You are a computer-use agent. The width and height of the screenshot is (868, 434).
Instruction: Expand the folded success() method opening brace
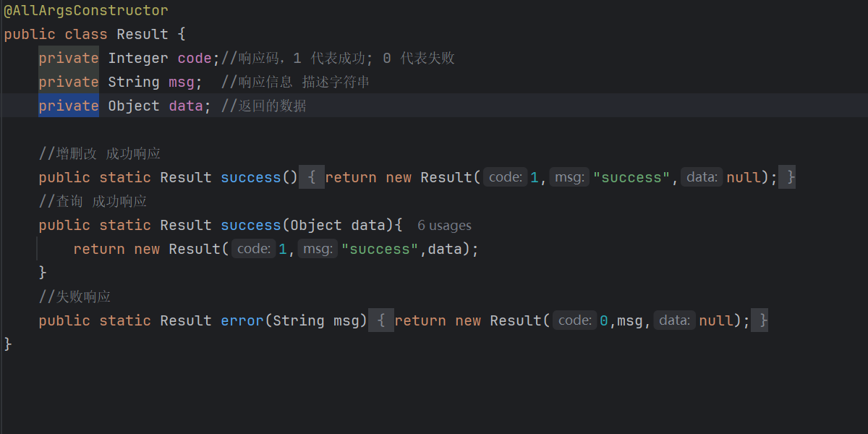[x=311, y=177]
